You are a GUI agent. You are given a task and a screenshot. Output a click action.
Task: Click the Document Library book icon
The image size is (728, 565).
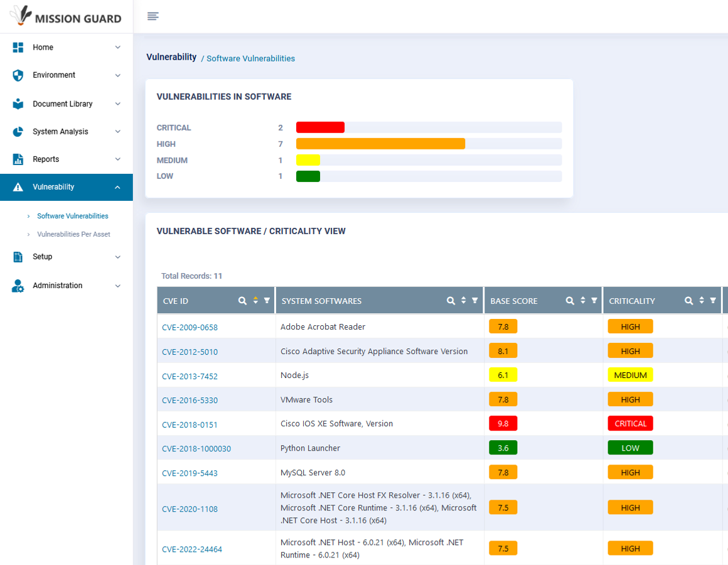coord(18,104)
